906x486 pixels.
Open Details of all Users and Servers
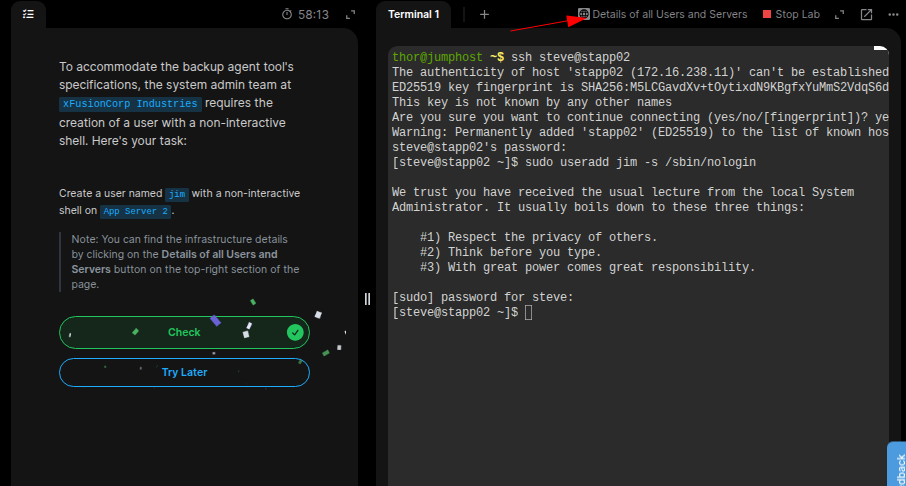coord(669,15)
